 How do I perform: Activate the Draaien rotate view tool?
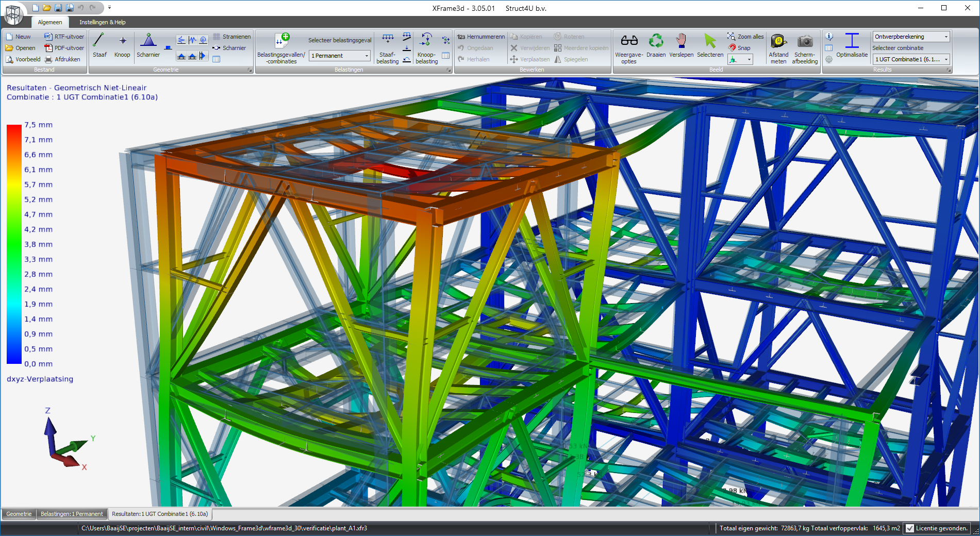[656, 45]
